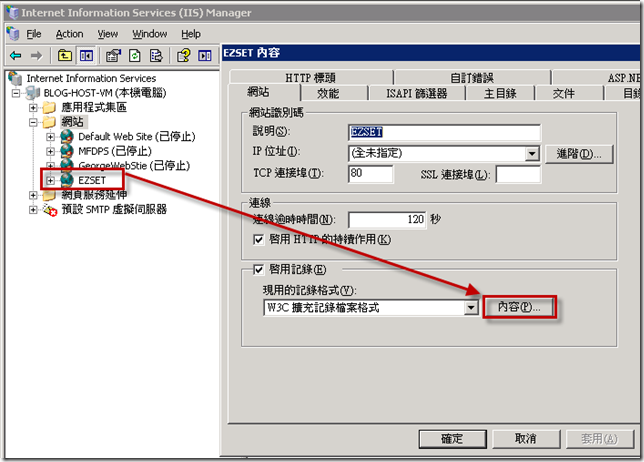Click the Internet Information Services root icon
The height and width of the screenshot is (462, 644).
pos(15,78)
